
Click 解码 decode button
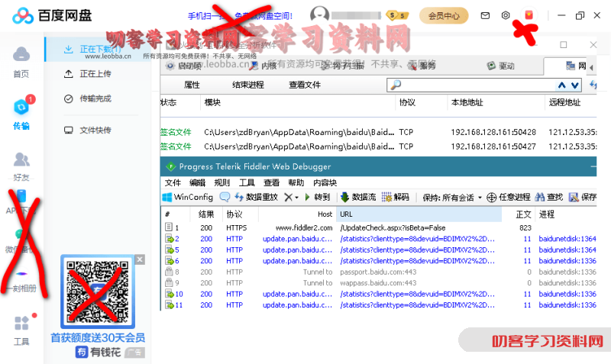395,198
